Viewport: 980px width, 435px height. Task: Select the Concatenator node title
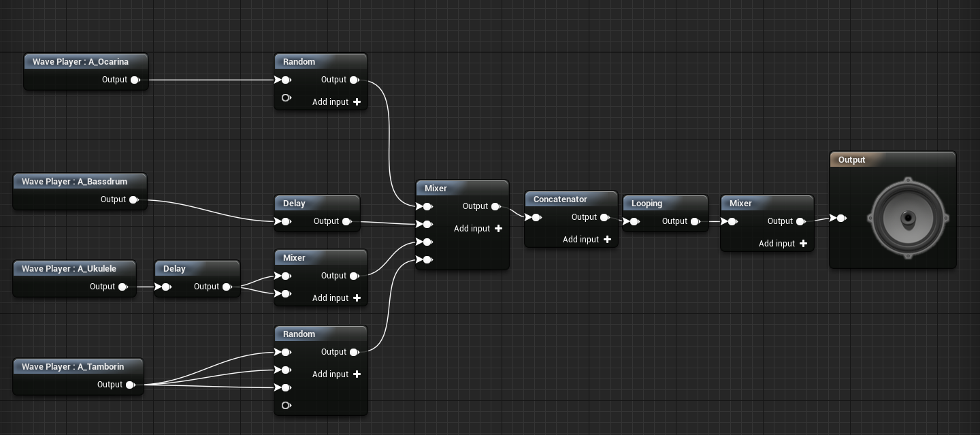point(560,199)
